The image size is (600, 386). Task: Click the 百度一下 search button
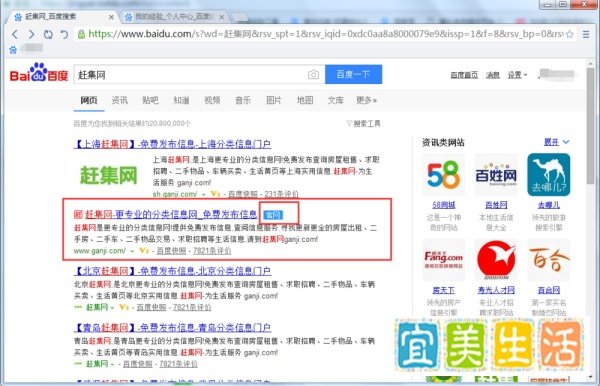click(x=354, y=74)
